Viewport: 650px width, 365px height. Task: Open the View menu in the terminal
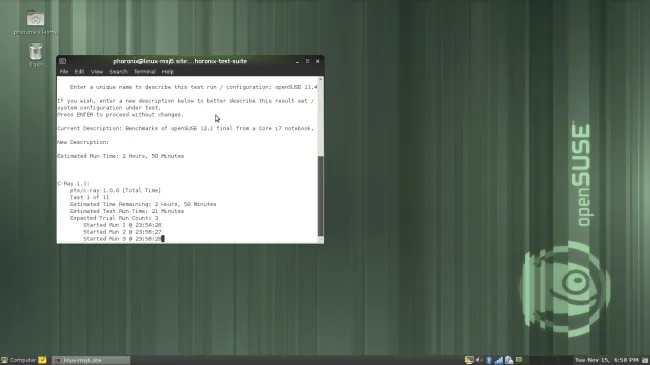[x=97, y=72]
